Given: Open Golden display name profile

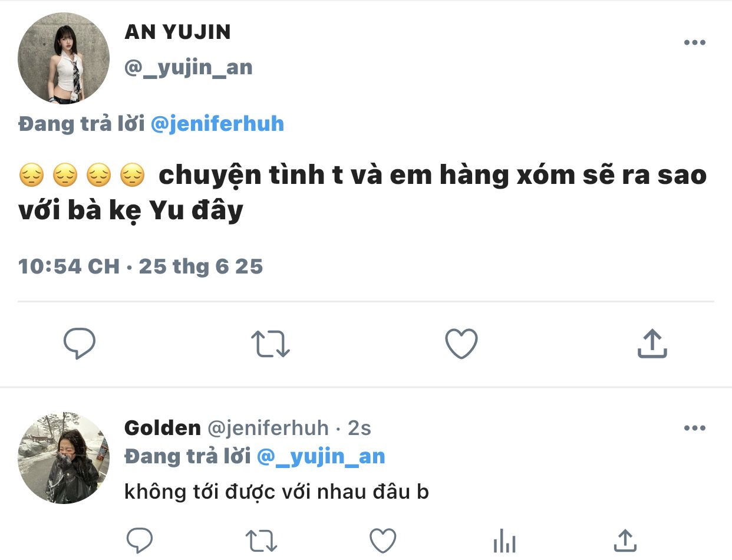Looking at the screenshot, I should (x=163, y=428).
